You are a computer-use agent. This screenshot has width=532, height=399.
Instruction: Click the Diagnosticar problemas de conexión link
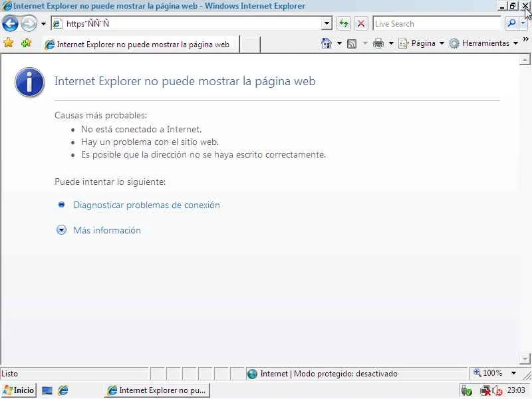pyautogui.click(x=146, y=205)
